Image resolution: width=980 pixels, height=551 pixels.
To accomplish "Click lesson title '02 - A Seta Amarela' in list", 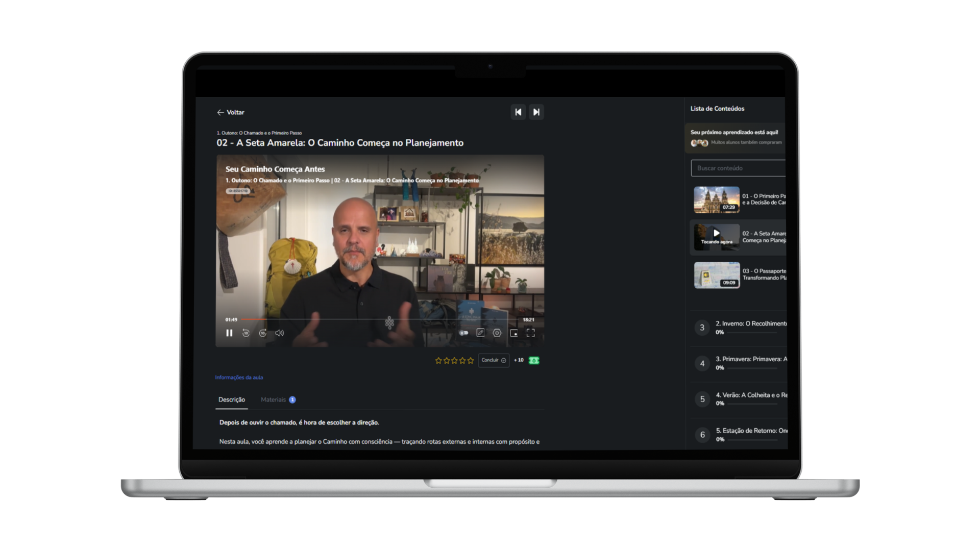I will pyautogui.click(x=764, y=237).
